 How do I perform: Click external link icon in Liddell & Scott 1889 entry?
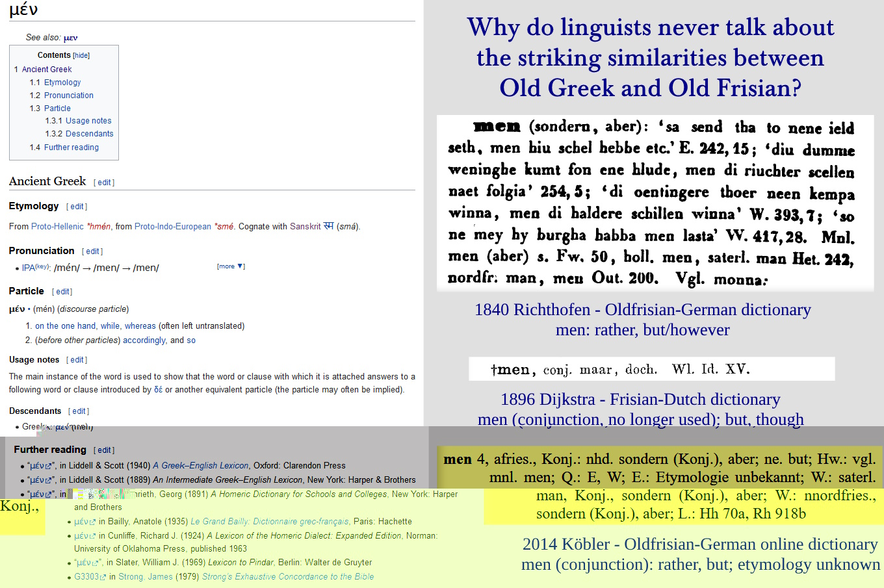(x=48, y=481)
